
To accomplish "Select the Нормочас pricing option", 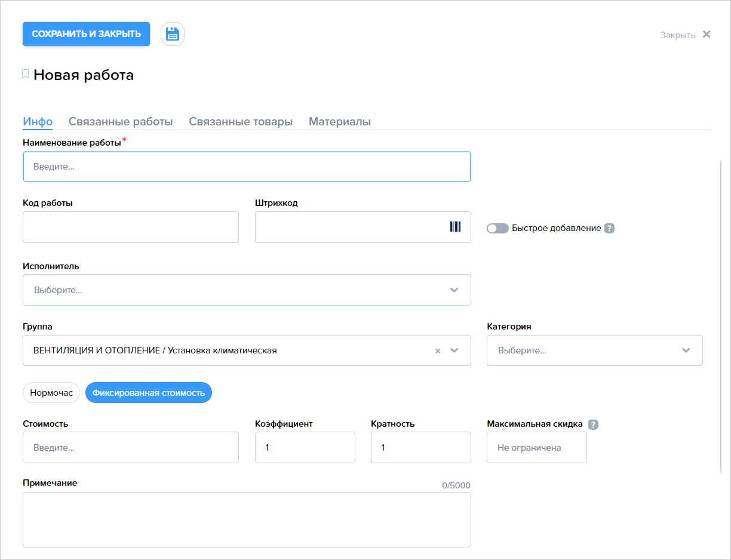I will pyautogui.click(x=51, y=393).
